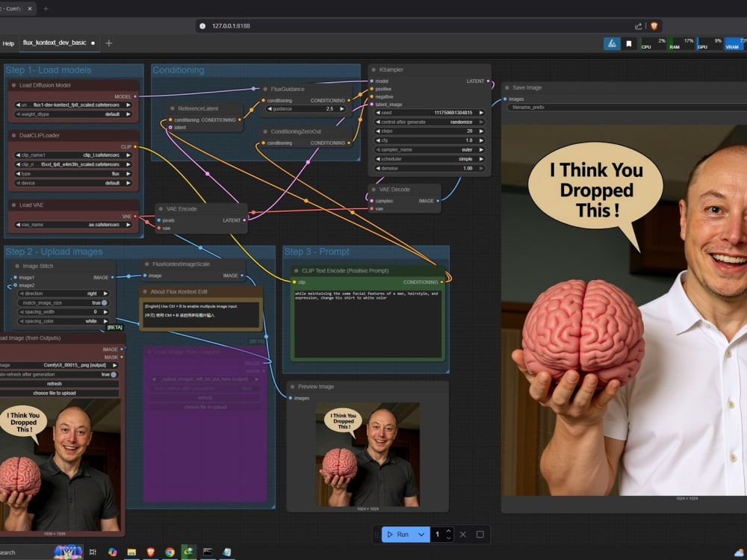Decrease the steps value with left arrow
The width and height of the screenshot is (747, 560).
(x=378, y=131)
